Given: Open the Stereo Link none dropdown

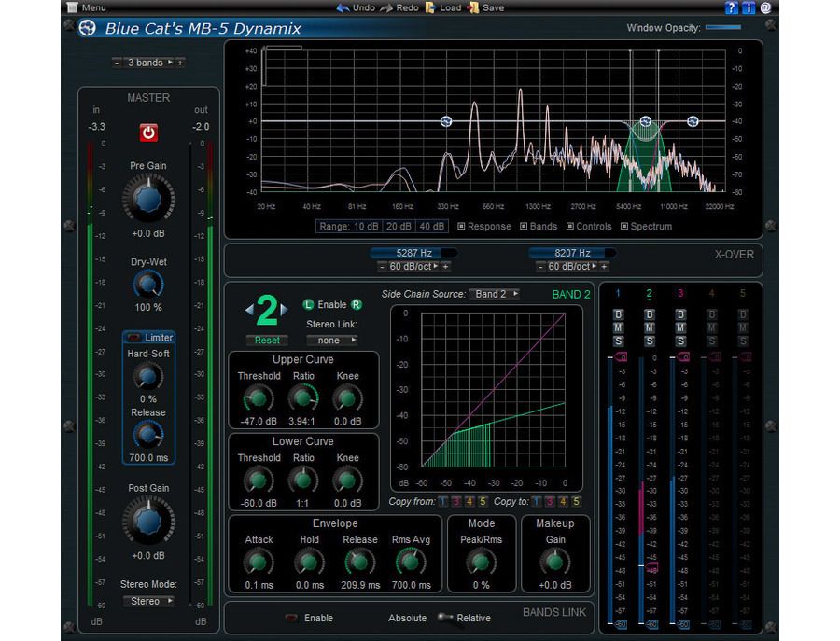Looking at the screenshot, I should 331,340.
